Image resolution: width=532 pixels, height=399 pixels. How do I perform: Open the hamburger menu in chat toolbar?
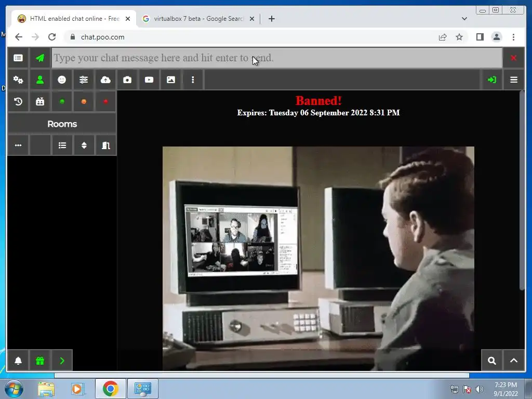[514, 79]
